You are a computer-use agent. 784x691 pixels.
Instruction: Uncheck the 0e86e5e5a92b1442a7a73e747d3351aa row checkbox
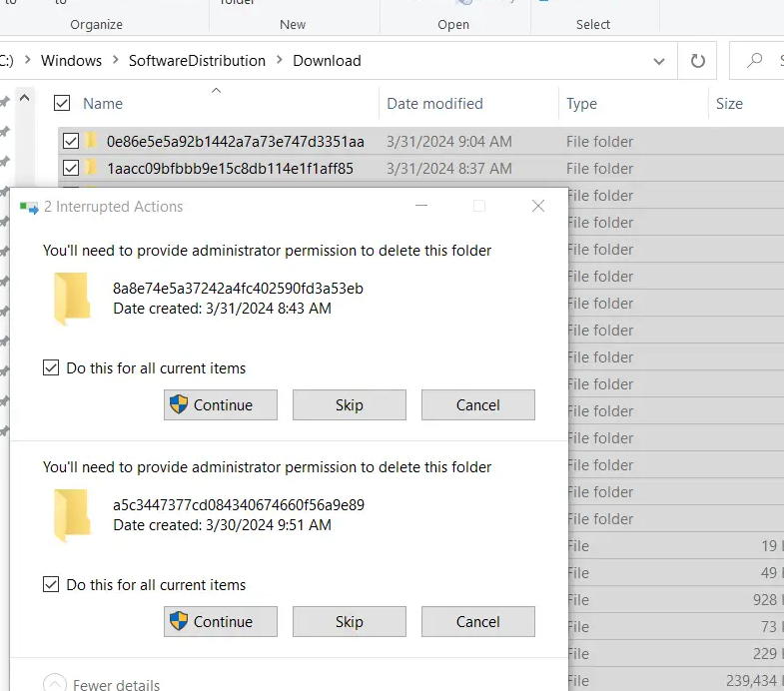coord(71,141)
